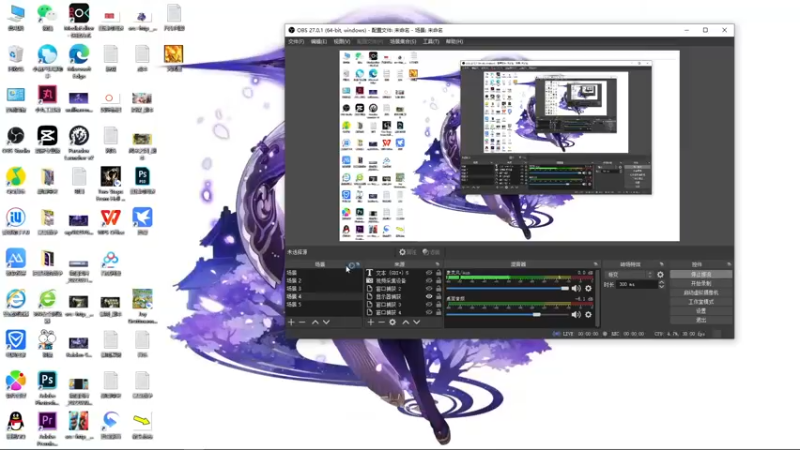Click the transition duration 300 ms field
The height and width of the screenshot is (450, 800).
point(637,285)
